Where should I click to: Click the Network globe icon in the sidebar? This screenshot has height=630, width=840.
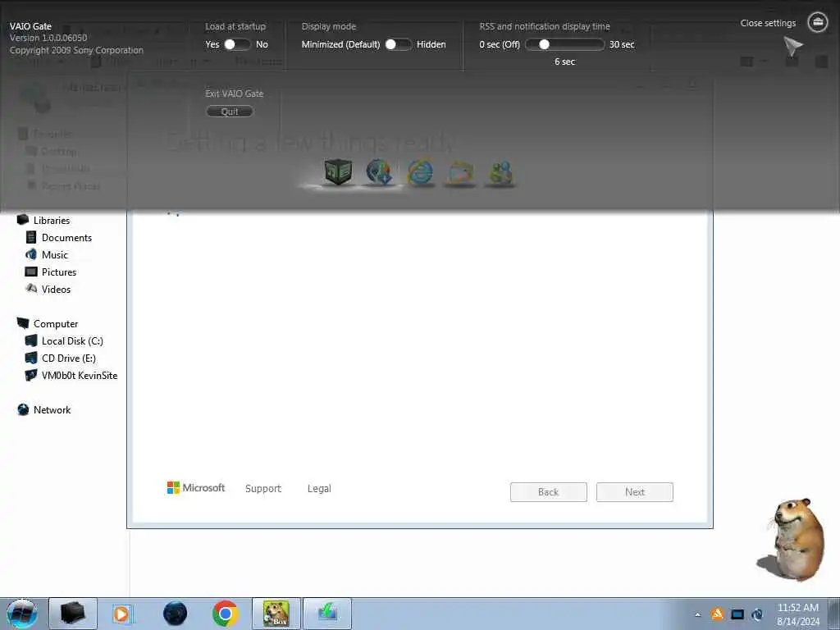coord(23,410)
